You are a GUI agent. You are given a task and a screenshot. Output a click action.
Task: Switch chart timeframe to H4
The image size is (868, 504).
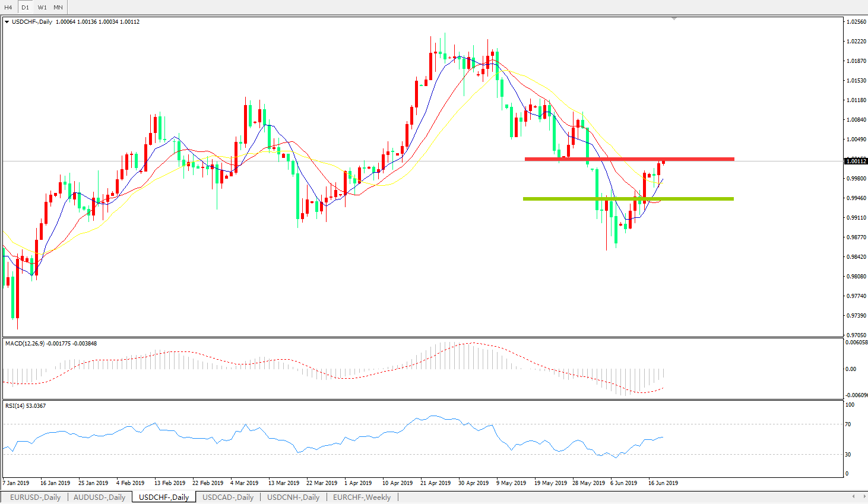click(x=8, y=8)
